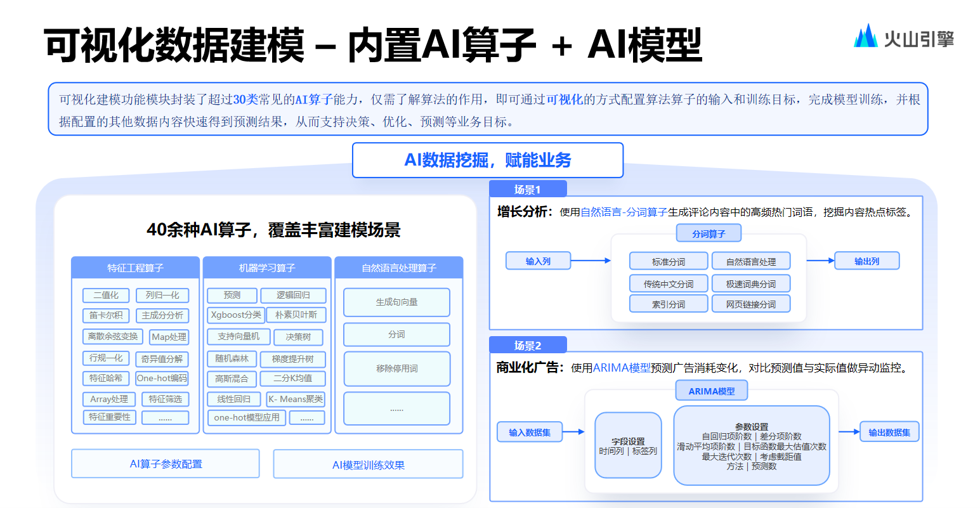
Task: Switch to the 场景2 tab
Action: pos(528,346)
